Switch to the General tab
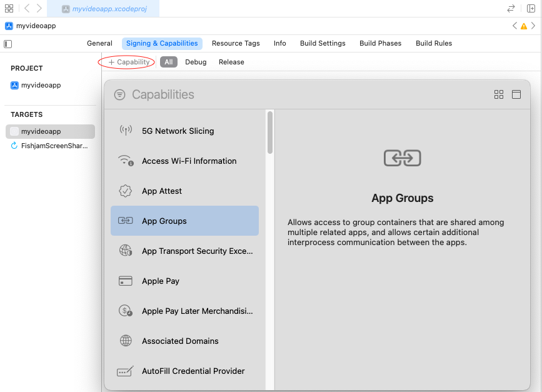Viewport: 542px width, 392px height. [x=99, y=43]
